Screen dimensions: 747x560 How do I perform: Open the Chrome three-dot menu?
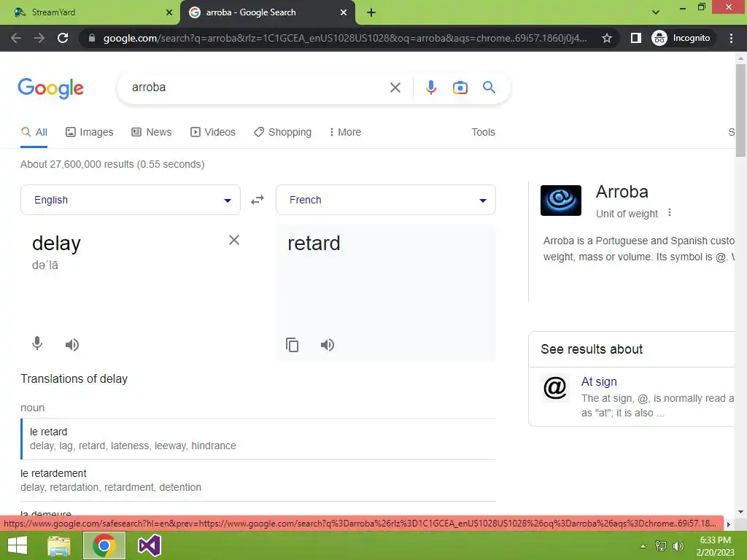coord(731,38)
